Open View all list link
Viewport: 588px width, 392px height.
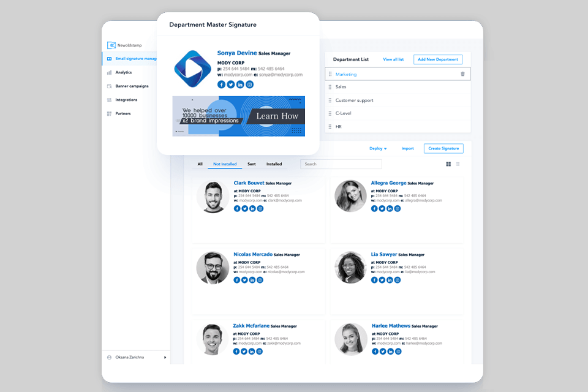[394, 59]
